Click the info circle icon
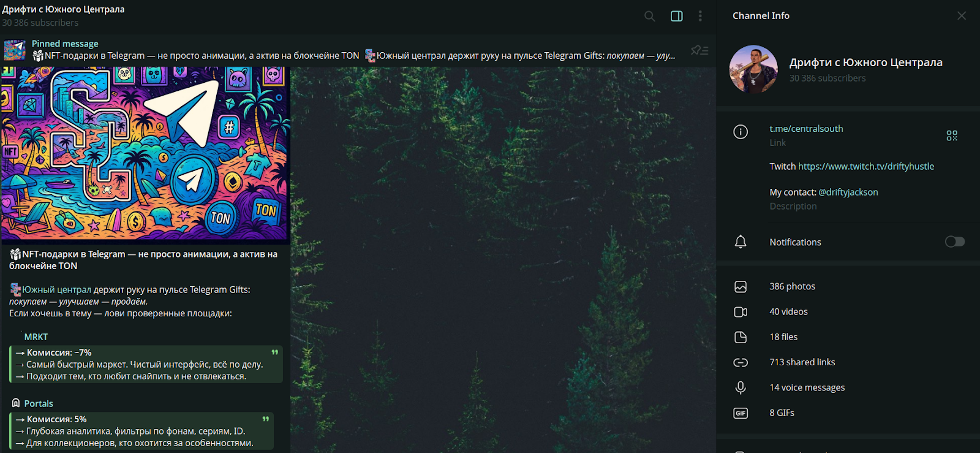980x453 pixels. click(741, 132)
